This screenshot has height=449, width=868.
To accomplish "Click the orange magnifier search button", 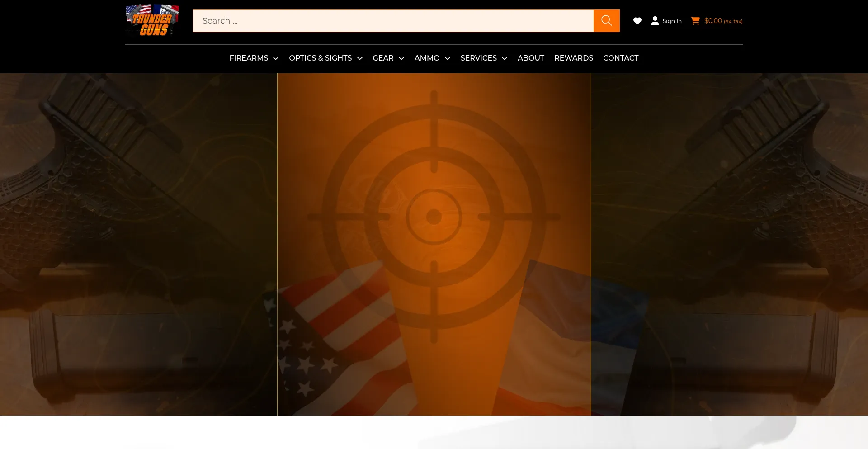I will point(606,21).
